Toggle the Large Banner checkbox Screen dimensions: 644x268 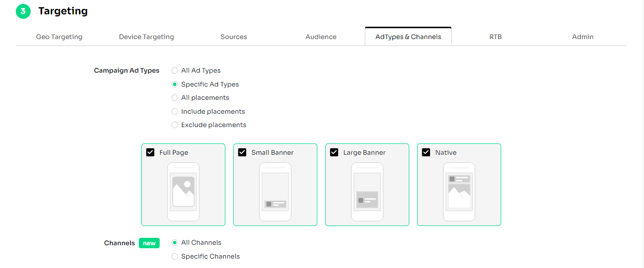click(334, 152)
